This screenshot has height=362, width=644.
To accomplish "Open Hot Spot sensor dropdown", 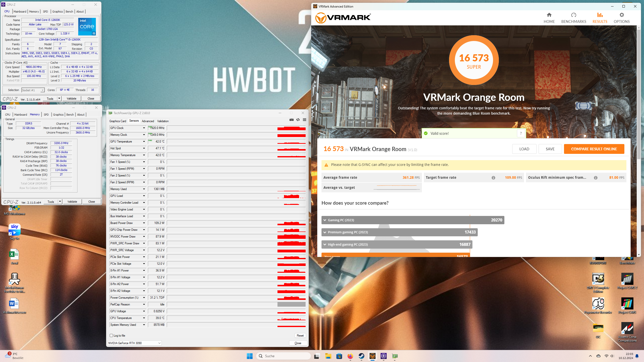I will coord(144,148).
